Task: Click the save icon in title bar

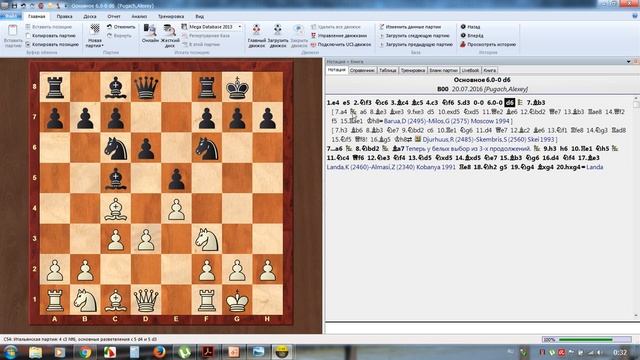Action: 14,6
